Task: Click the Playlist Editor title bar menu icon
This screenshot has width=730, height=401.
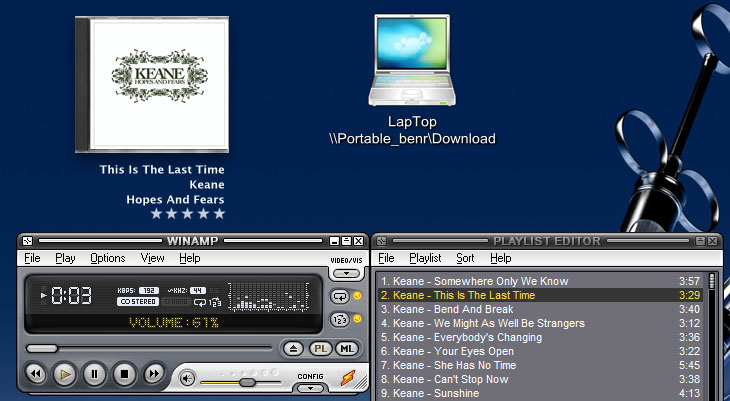Action: pos(381,241)
